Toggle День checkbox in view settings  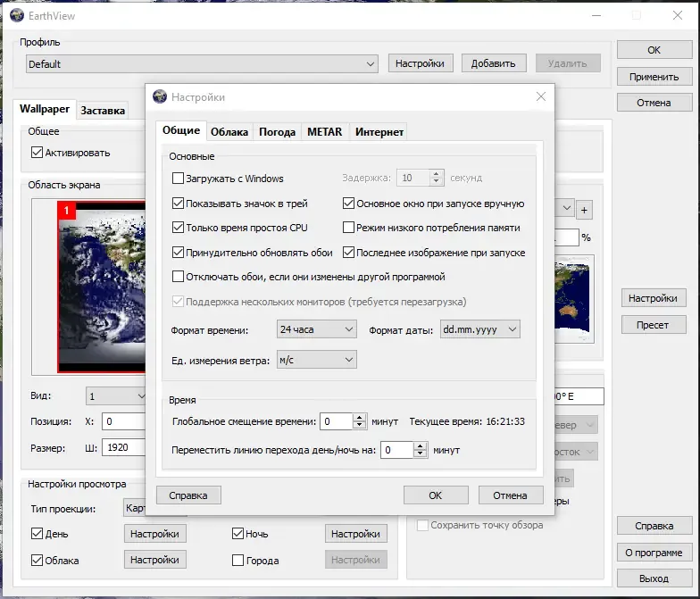tap(37, 534)
